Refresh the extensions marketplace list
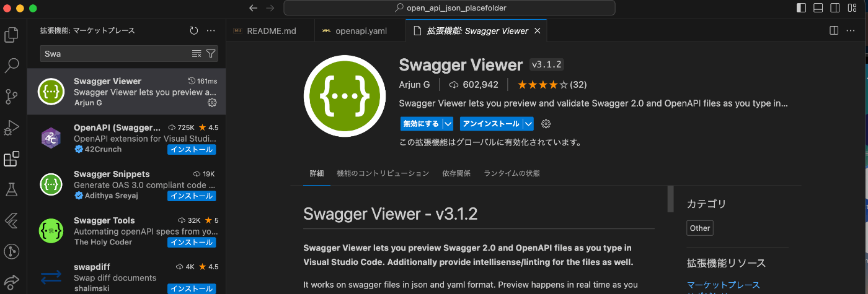 (193, 30)
